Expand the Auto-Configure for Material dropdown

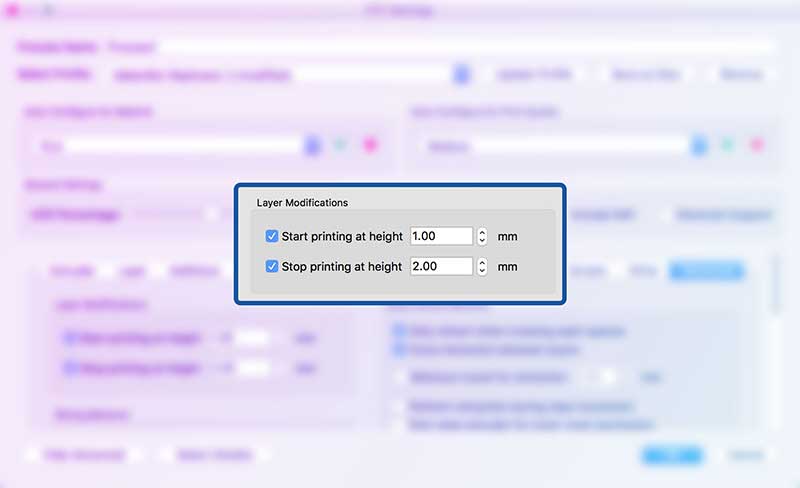pos(313,146)
